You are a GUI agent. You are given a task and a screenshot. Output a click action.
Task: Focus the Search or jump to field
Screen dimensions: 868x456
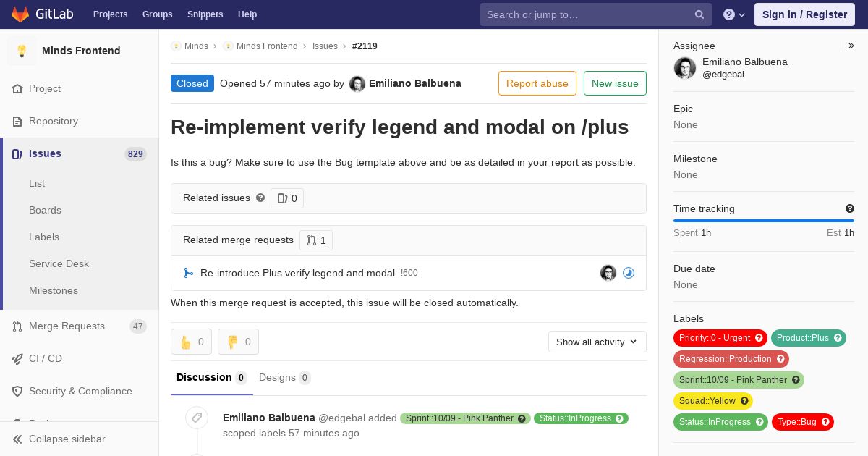coord(596,14)
